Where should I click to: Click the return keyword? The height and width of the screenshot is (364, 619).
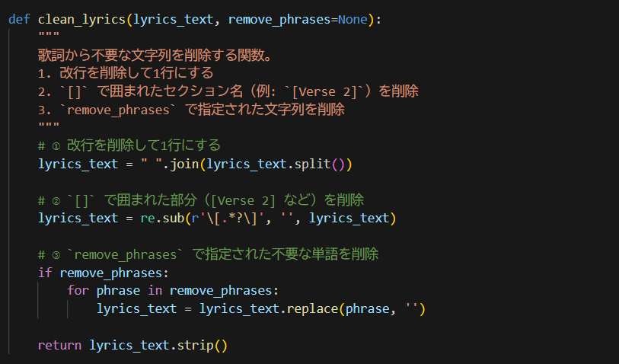59,345
